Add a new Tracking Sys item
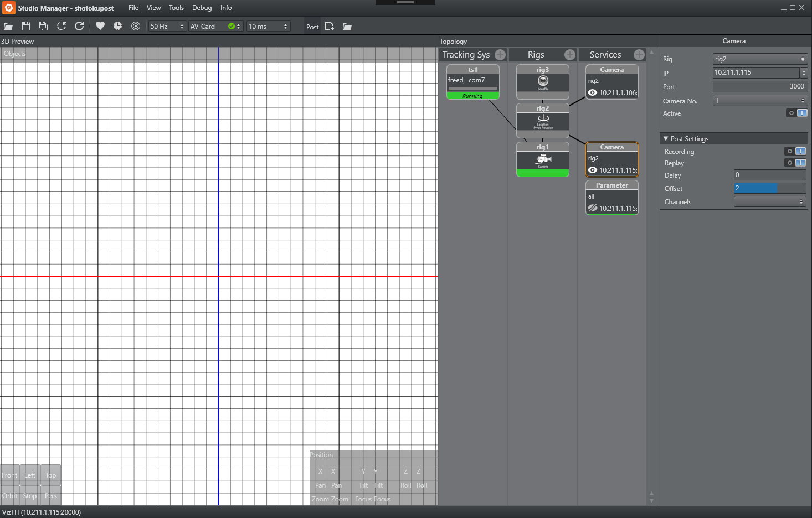Screen dimensions: 812x518 pos(500,55)
